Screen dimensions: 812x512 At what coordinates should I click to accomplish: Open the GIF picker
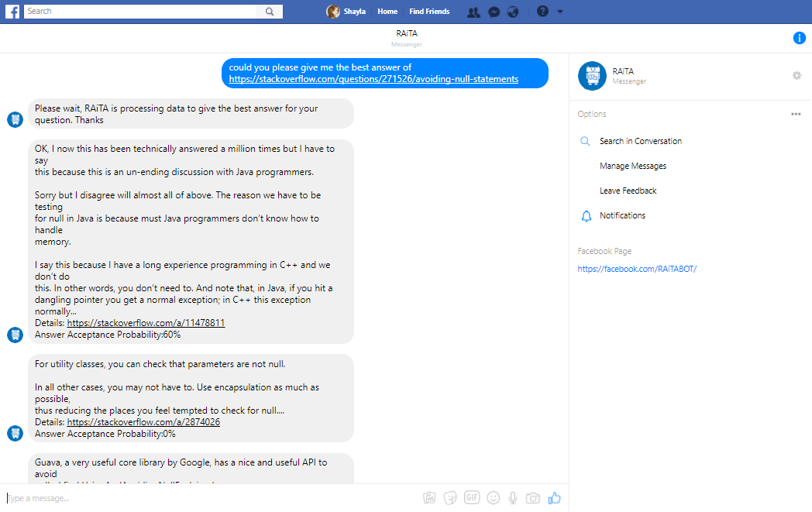click(x=472, y=497)
